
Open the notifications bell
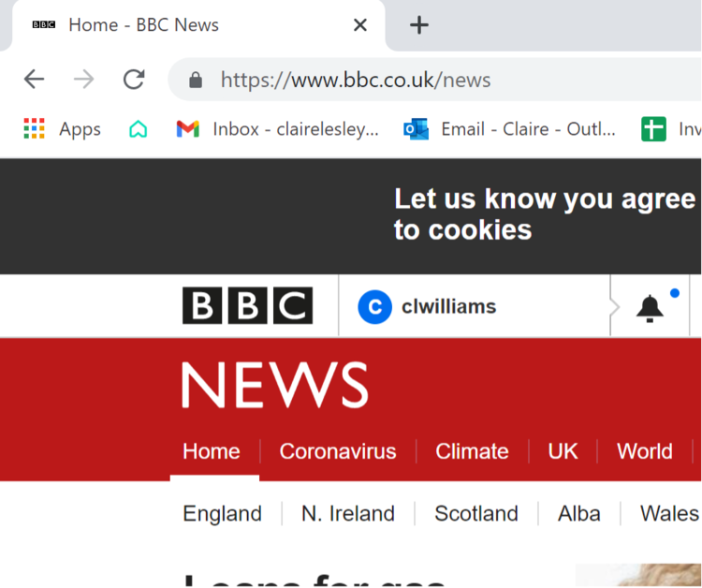pyautogui.click(x=650, y=308)
